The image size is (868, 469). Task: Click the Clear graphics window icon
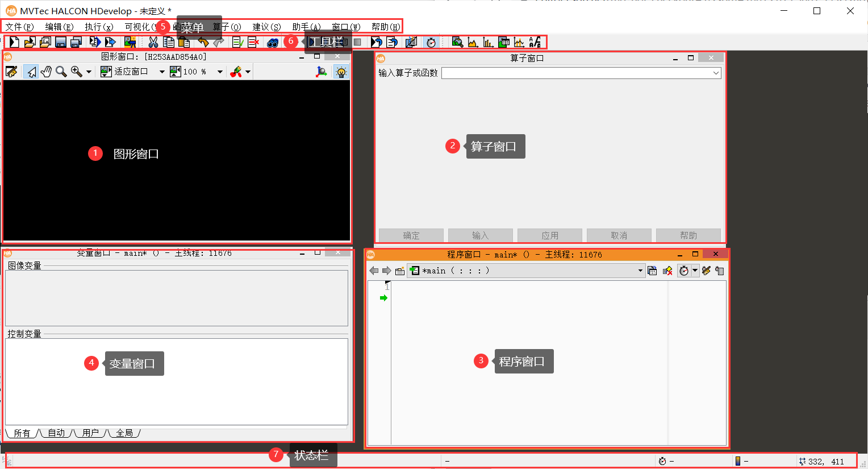11,72
